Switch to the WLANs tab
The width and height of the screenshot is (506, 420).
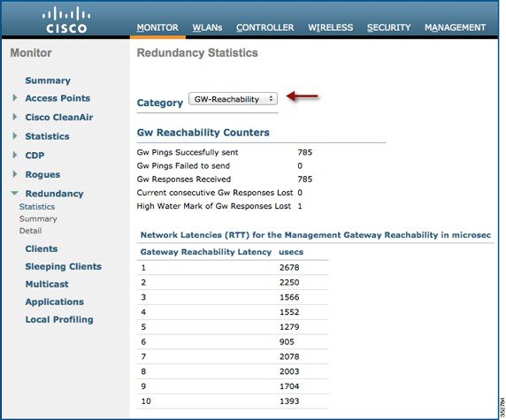[x=207, y=27]
